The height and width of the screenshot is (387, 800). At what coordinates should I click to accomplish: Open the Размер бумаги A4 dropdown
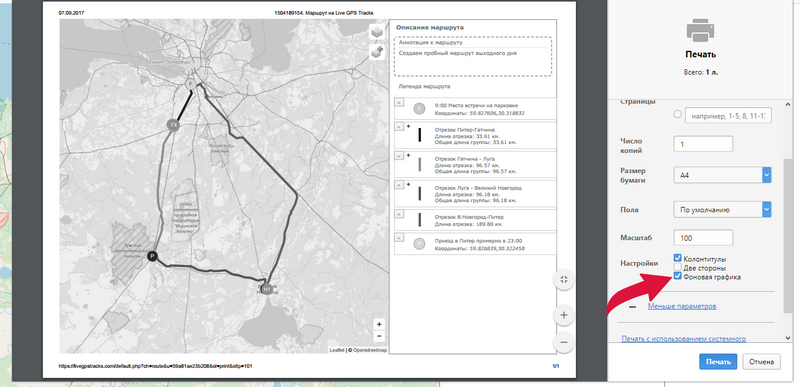click(x=722, y=175)
